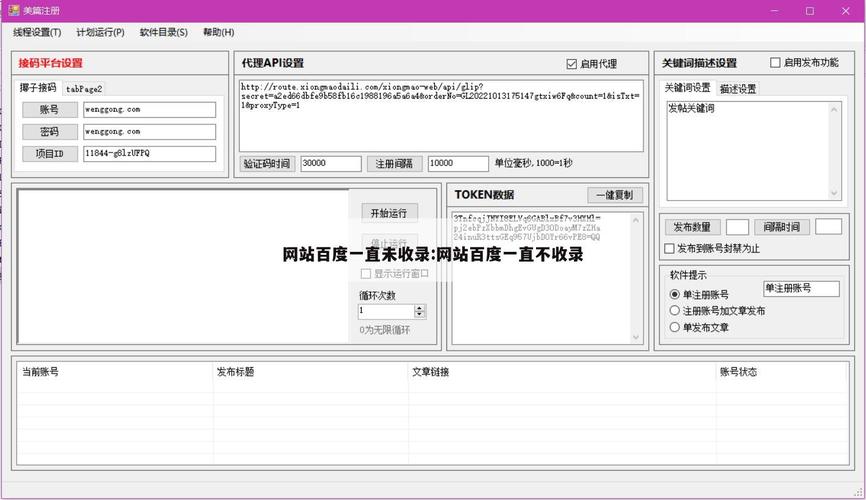Click the 发布数量 input box
The height and width of the screenshot is (500, 866).
[x=737, y=227]
